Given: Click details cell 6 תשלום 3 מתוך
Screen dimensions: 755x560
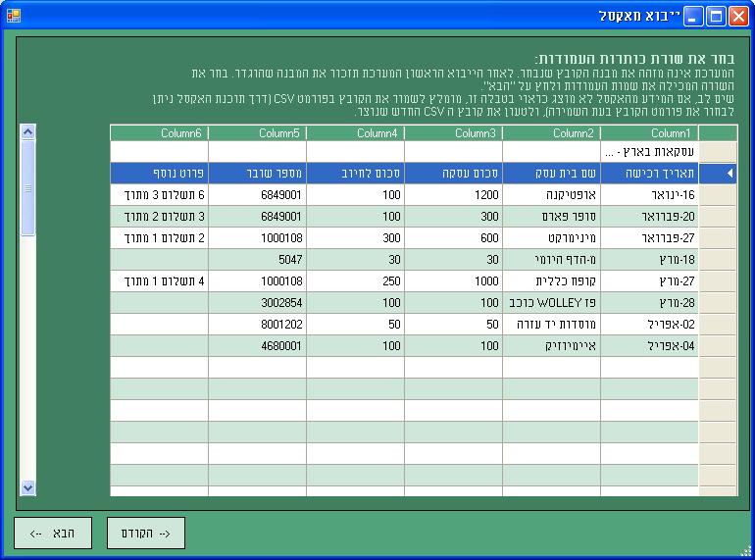Looking at the screenshot, I should 160,195.
